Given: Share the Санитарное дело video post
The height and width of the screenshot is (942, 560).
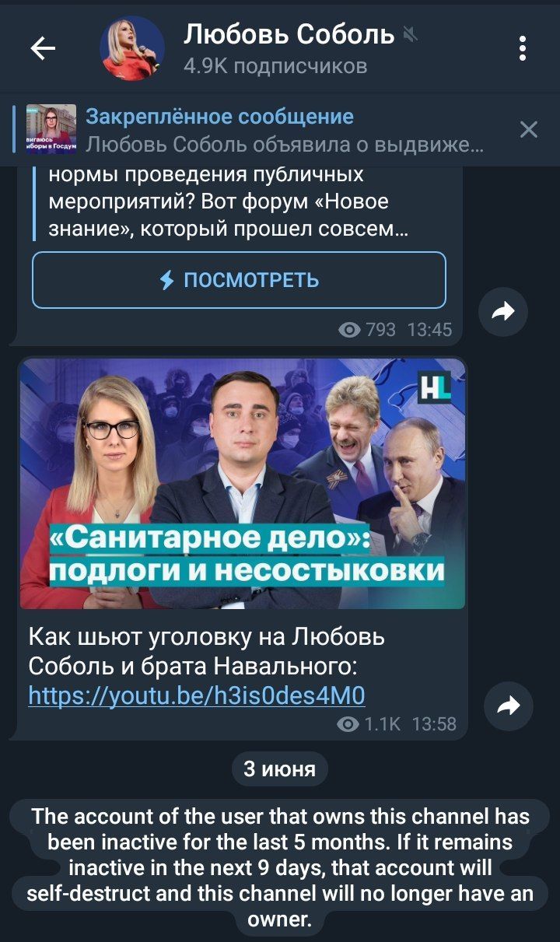Looking at the screenshot, I should point(508,706).
